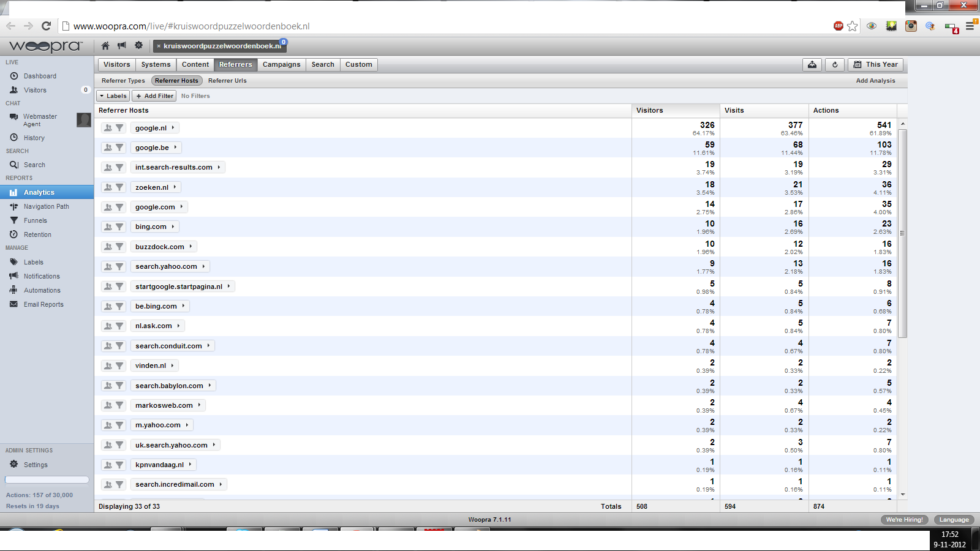Open Webmaster Agent chat
980x551 pixels.
coord(40,120)
